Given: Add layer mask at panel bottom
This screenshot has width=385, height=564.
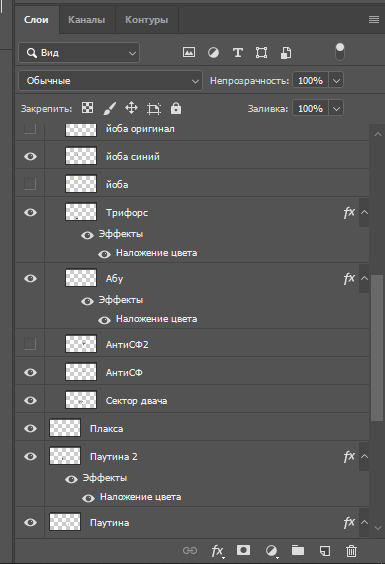Looking at the screenshot, I should click(244, 550).
